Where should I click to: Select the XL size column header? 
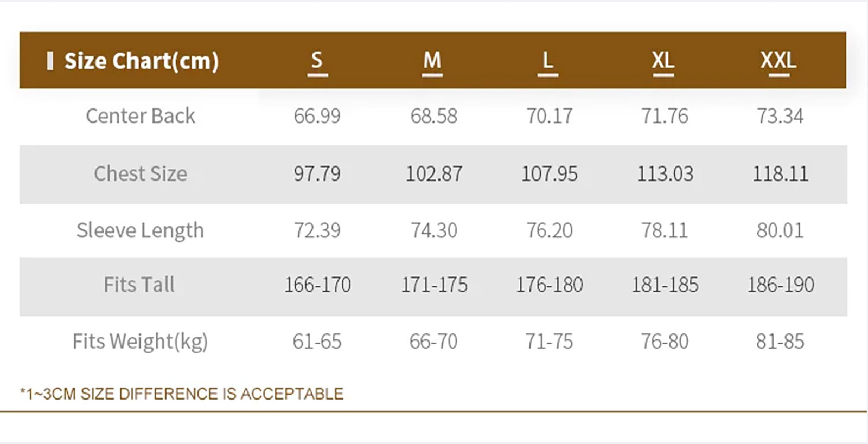[663, 60]
